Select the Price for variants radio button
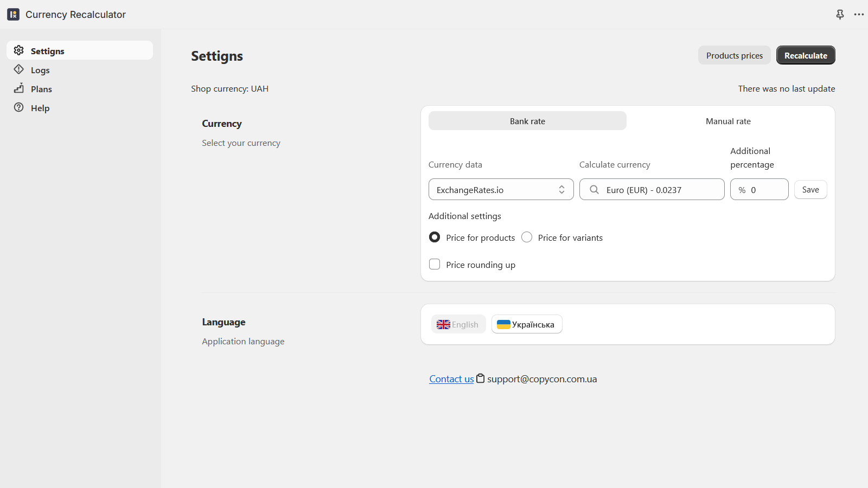 [527, 237]
